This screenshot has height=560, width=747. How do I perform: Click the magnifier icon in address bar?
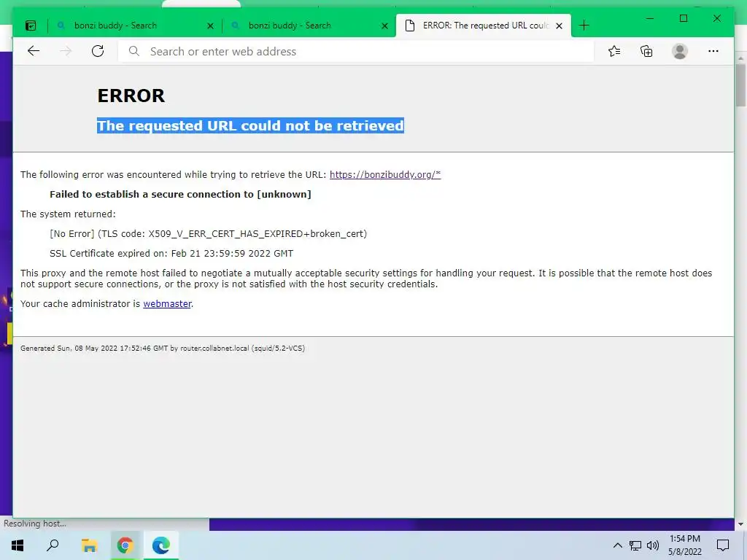(134, 51)
